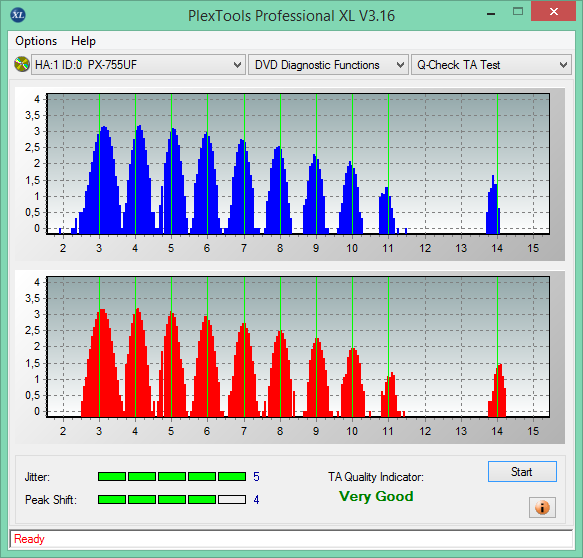Click the Jitter: label
583x558 pixels.
[37, 477]
